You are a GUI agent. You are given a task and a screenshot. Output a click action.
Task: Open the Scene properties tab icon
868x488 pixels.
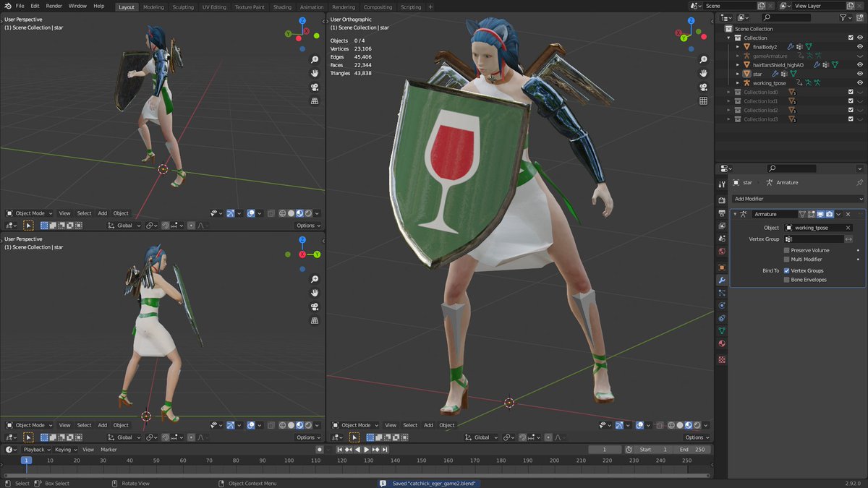722,238
